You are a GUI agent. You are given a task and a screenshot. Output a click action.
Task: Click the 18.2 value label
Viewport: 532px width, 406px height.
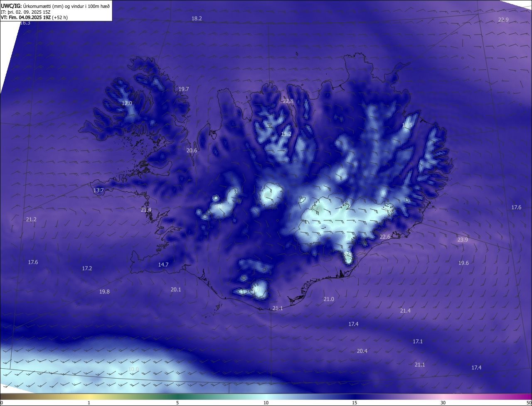click(197, 19)
